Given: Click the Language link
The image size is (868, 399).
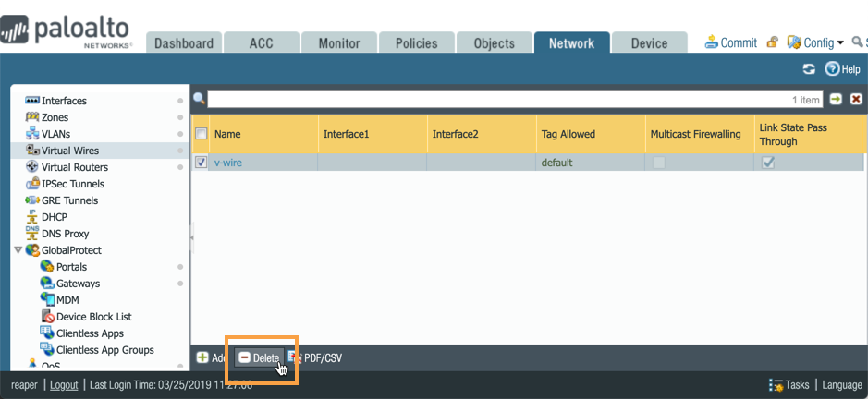Looking at the screenshot, I should 842,385.
